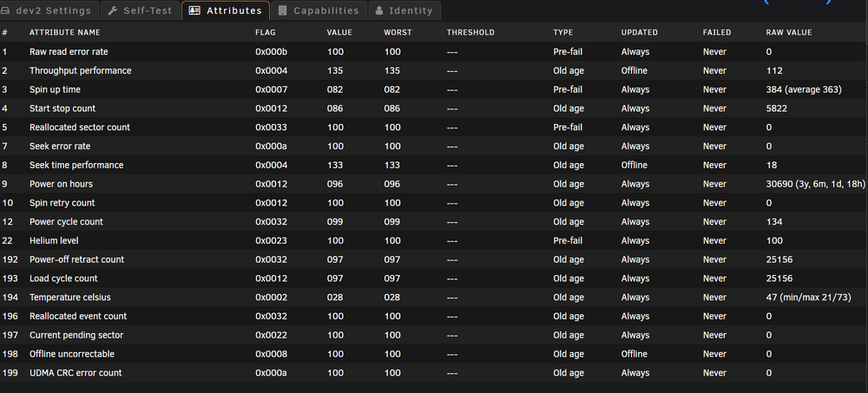Click the Current pending sector attribute name

point(76,335)
